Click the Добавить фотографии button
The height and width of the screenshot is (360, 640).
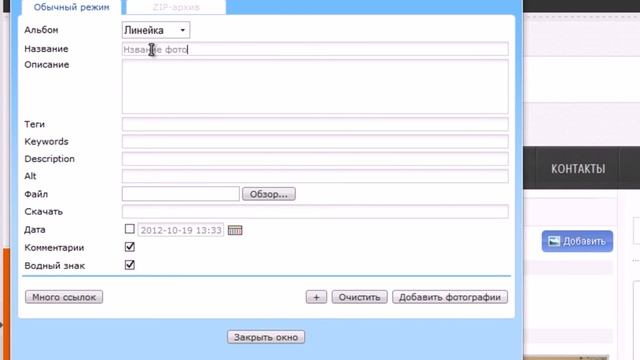[x=450, y=297]
